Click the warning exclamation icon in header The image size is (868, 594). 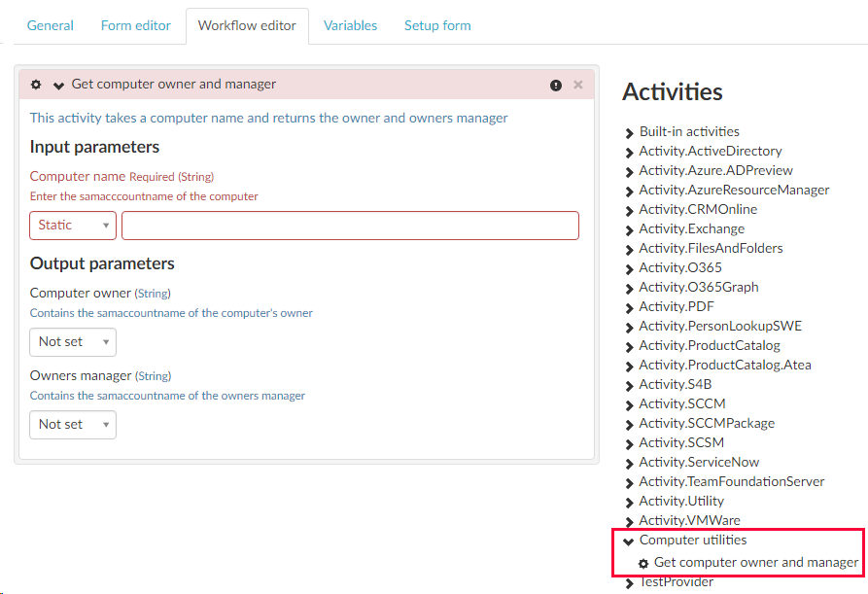[x=556, y=86]
